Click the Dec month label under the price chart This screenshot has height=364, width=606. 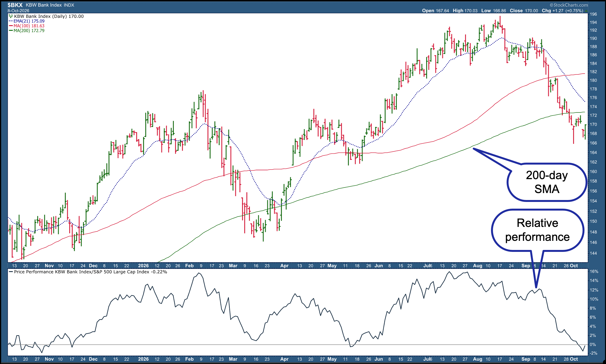[x=93, y=266]
